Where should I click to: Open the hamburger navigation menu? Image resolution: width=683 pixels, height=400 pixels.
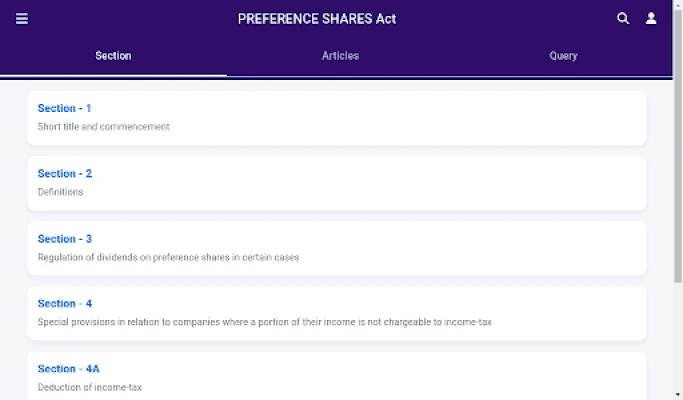click(x=22, y=18)
